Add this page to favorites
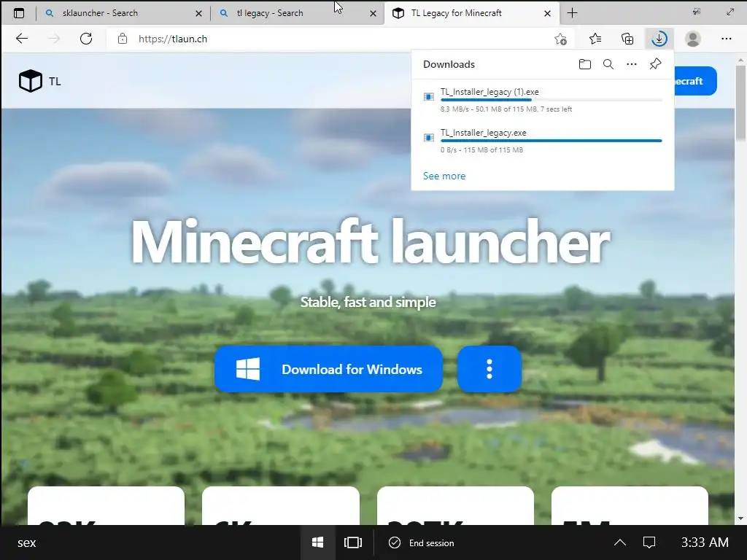 coord(561,39)
